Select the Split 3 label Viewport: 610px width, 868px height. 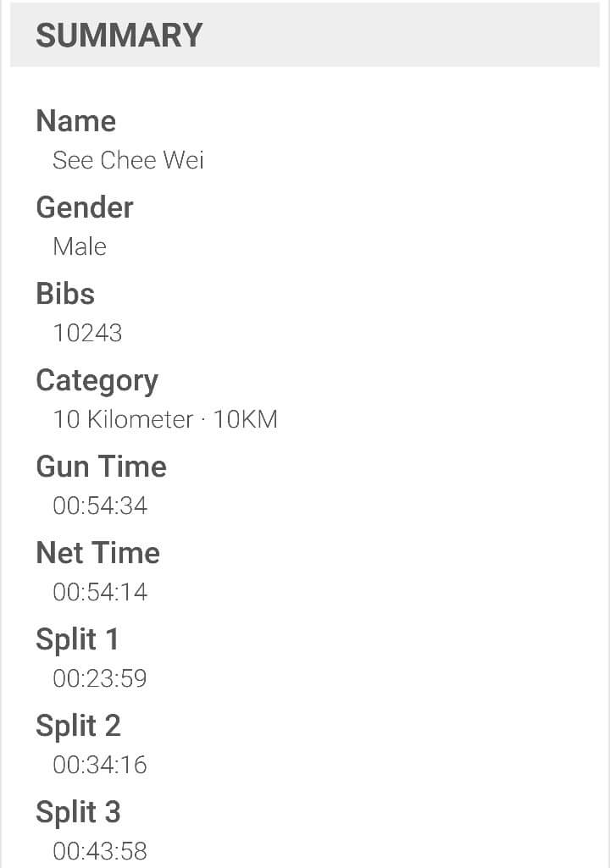tap(78, 812)
